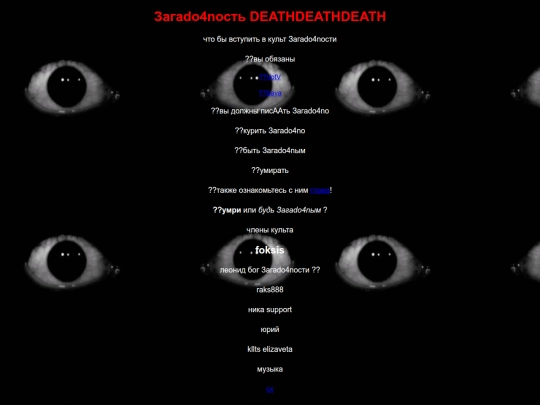Click the bold 'foksis' member name
This screenshot has width=540, height=405.
pyautogui.click(x=270, y=250)
